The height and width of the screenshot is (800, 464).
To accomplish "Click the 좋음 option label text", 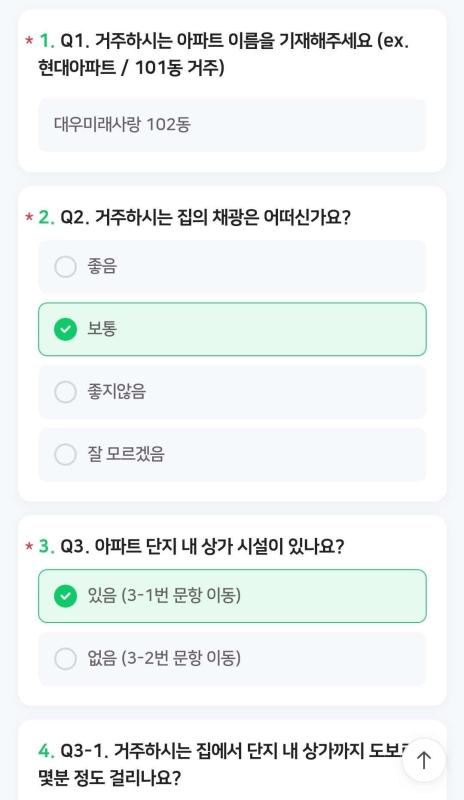I will 102,266.
